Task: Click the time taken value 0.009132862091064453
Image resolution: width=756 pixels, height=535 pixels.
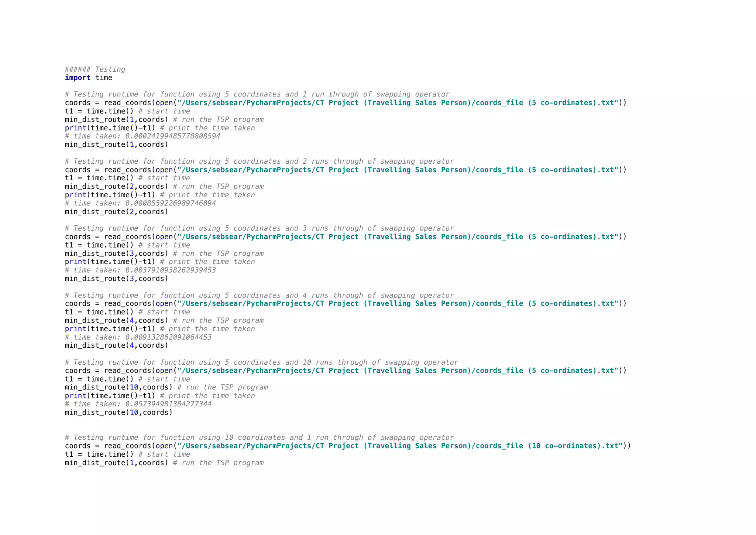Action: tap(168, 337)
